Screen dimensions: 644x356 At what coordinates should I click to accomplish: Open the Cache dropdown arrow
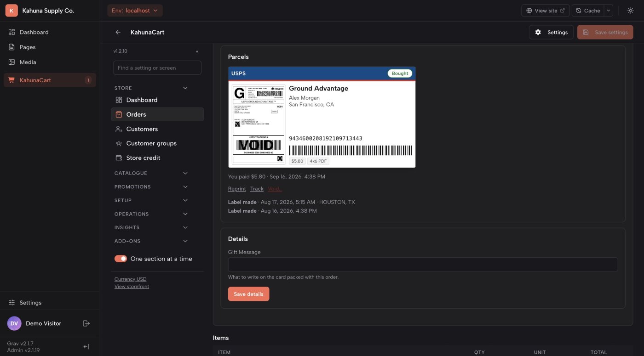tap(608, 11)
